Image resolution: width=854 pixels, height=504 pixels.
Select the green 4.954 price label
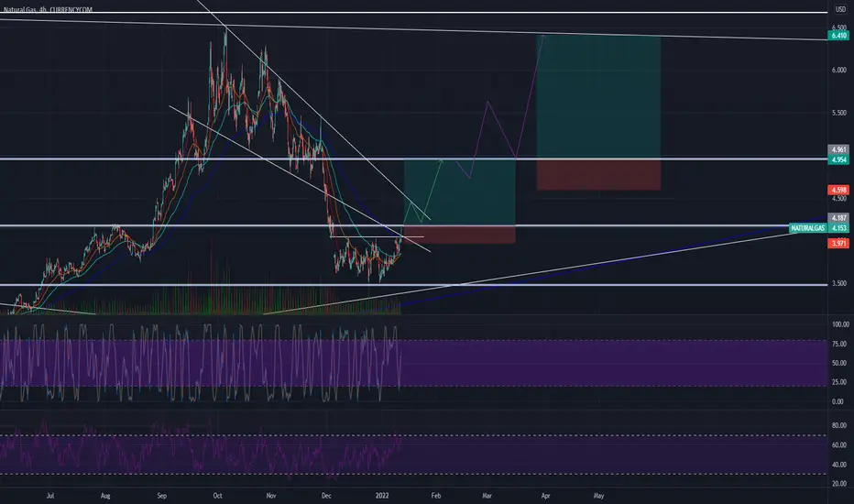(838, 159)
